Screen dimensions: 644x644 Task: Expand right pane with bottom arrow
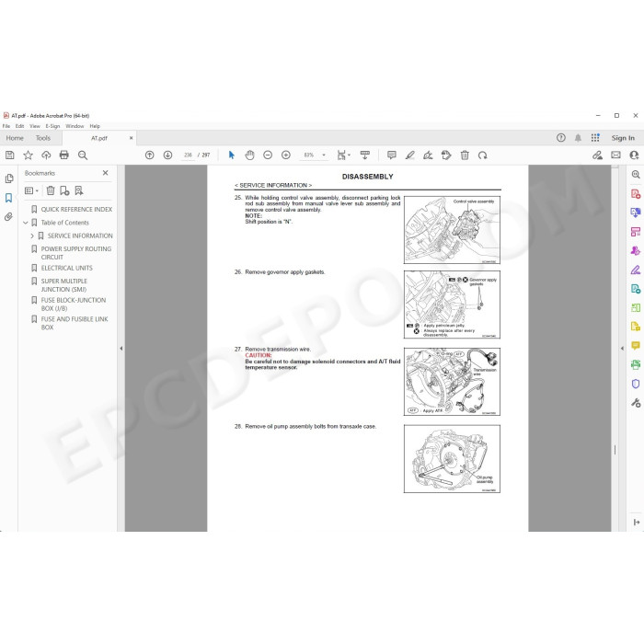tap(637, 522)
